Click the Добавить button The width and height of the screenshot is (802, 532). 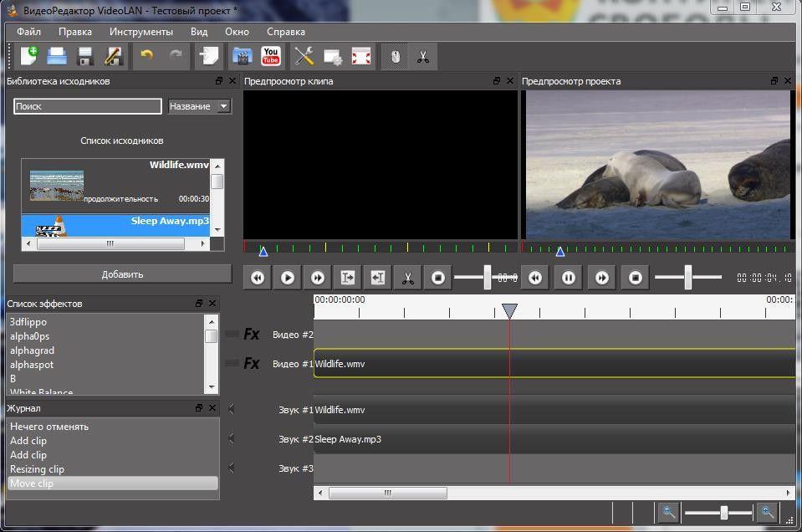(122, 274)
